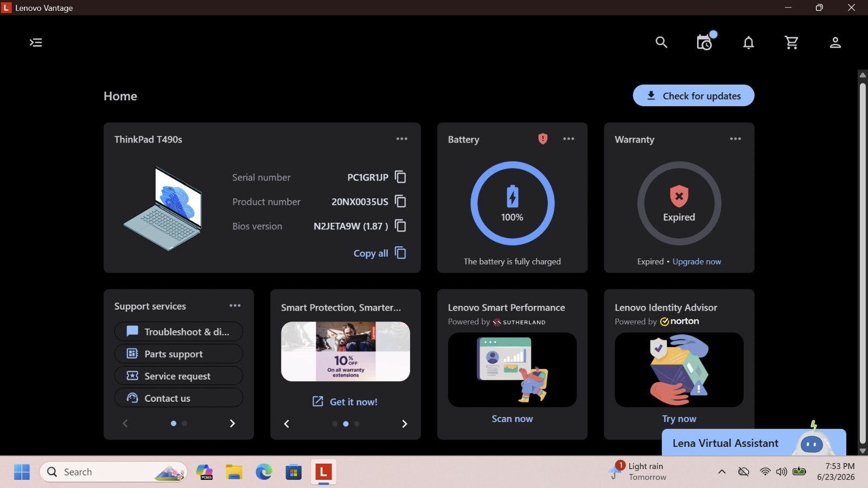Open Microsoft 365 Copilot taskbar icon
The height and width of the screenshot is (488, 868).
205,472
